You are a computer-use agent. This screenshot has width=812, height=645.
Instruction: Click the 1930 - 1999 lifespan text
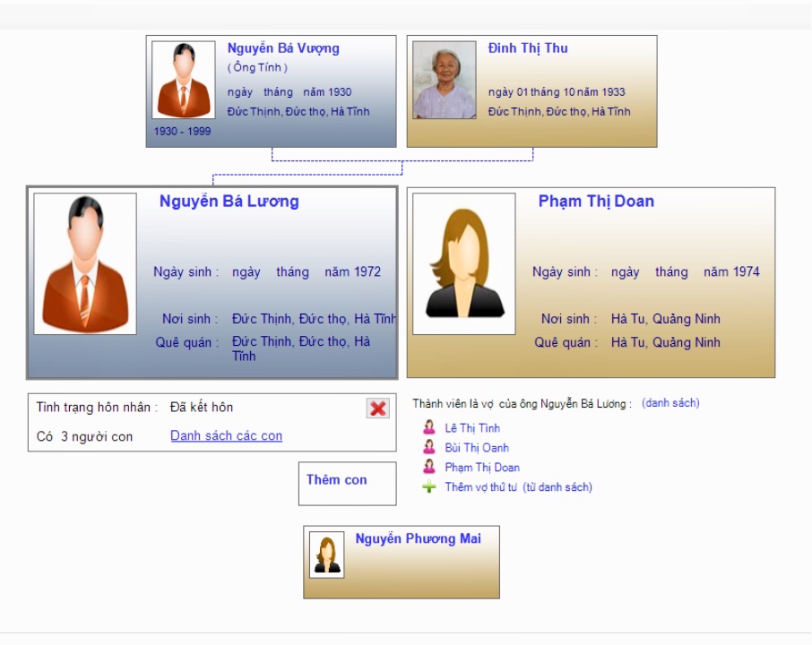click(x=182, y=132)
